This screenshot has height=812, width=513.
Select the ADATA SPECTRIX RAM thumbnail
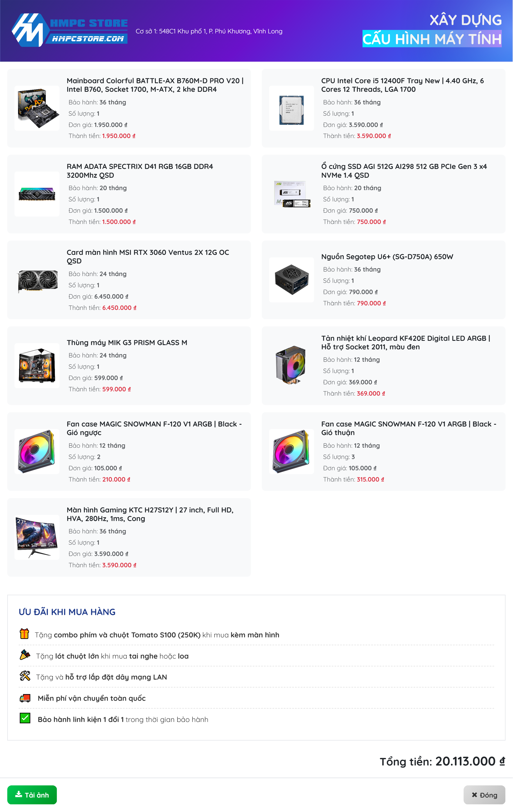coord(37,194)
